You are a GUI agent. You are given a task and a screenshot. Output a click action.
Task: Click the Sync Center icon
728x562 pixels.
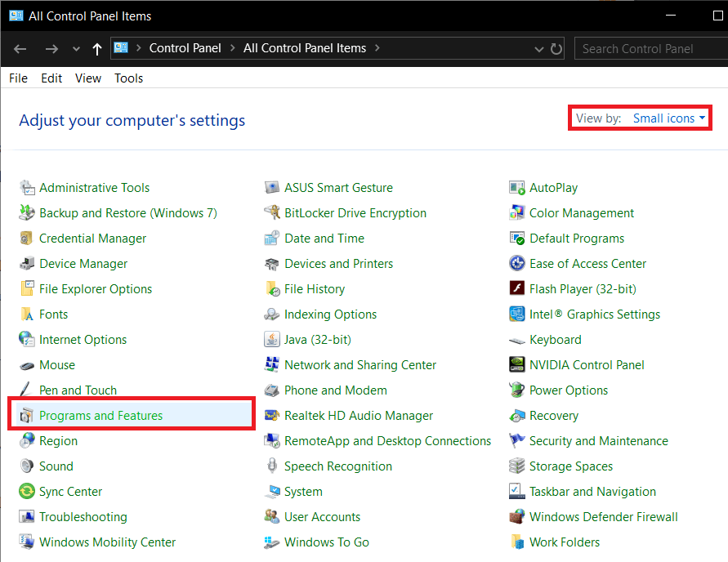click(x=27, y=492)
